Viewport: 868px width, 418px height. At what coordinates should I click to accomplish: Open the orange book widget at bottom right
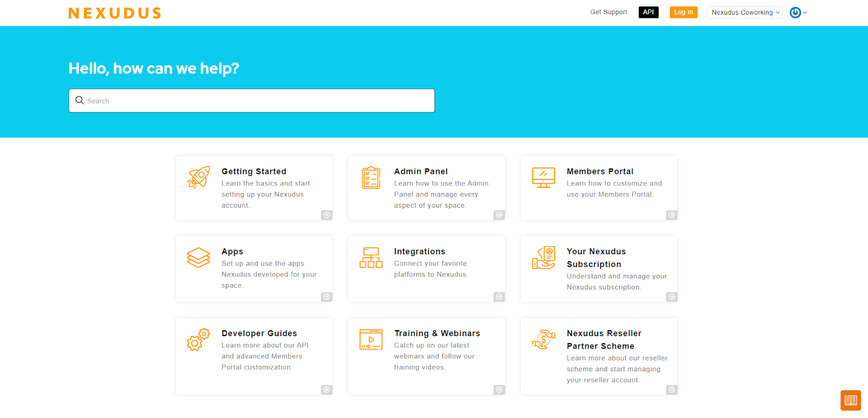851,401
